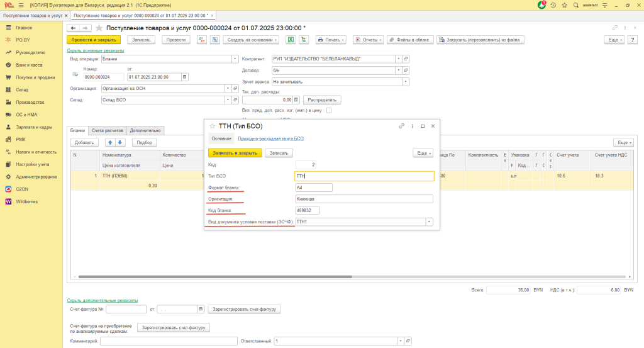
Task: Open document structure icon beside Дт/Кт
Action: [x=215, y=40]
